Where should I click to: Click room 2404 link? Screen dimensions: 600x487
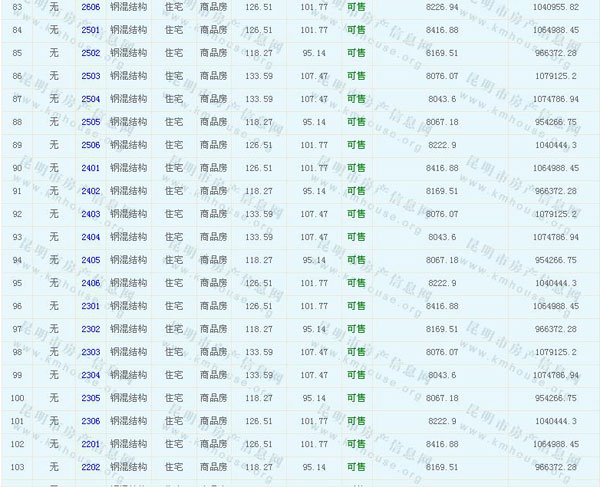coord(90,237)
